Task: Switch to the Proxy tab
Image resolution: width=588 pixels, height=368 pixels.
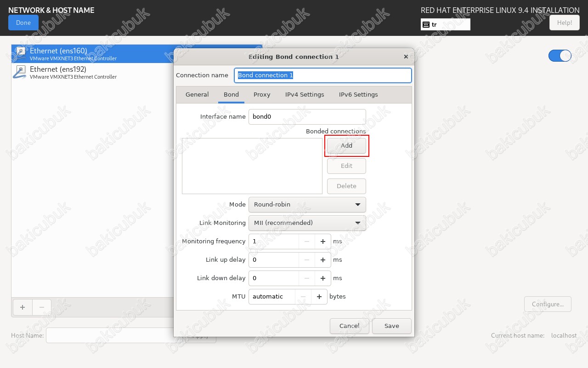Action: (x=262, y=94)
